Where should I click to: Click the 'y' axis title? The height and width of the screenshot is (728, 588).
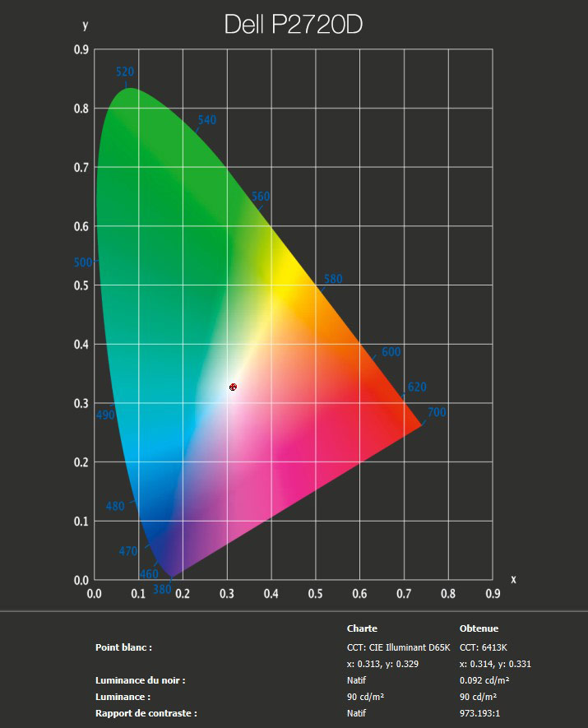pos(85,25)
